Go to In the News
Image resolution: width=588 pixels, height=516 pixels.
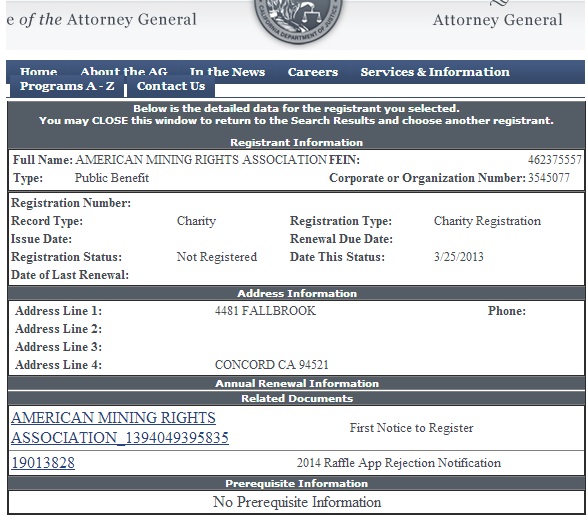pyautogui.click(x=227, y=72)
